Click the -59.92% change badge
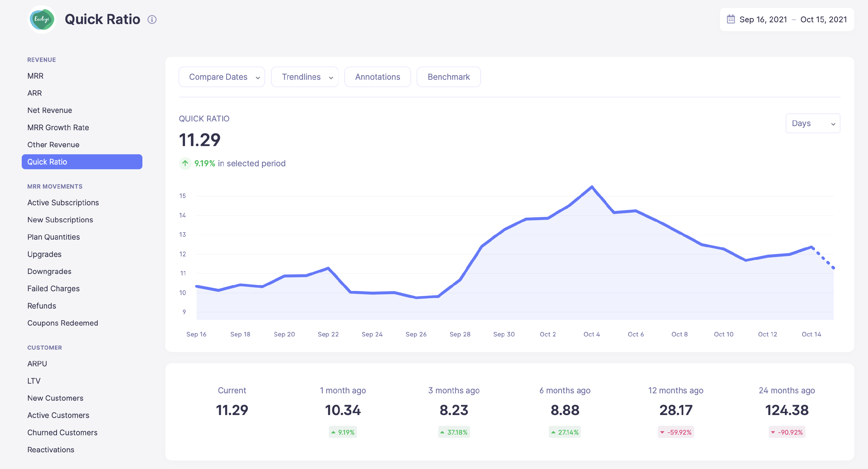The height and width of the screenshot is (469, 868). coord(675,432)
